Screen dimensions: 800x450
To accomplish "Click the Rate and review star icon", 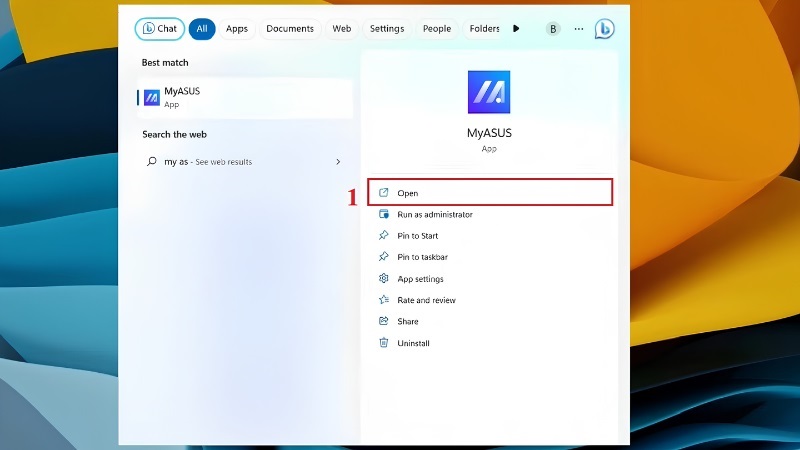I will [384, 300].
